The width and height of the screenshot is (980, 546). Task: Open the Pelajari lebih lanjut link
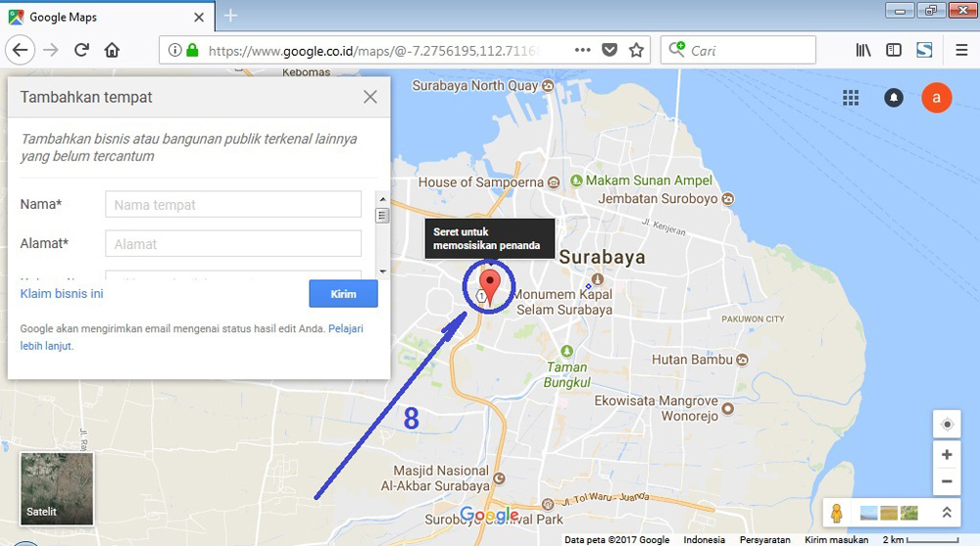click(x=191, y=337)
